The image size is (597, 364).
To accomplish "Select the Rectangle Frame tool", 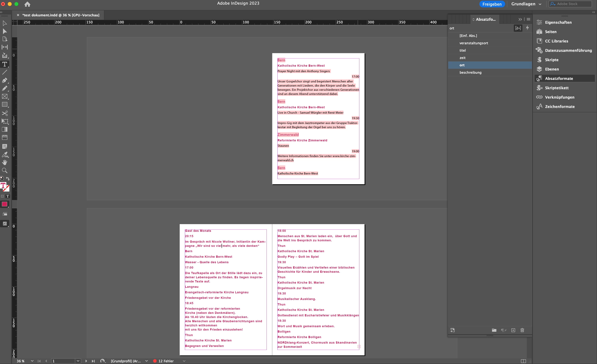I will (5, 96).
